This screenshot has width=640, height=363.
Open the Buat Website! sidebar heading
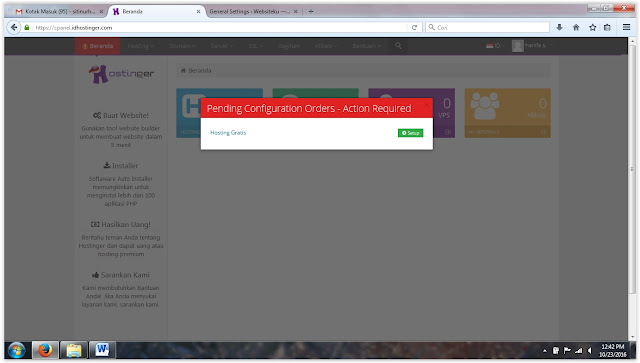pos(121,116)
